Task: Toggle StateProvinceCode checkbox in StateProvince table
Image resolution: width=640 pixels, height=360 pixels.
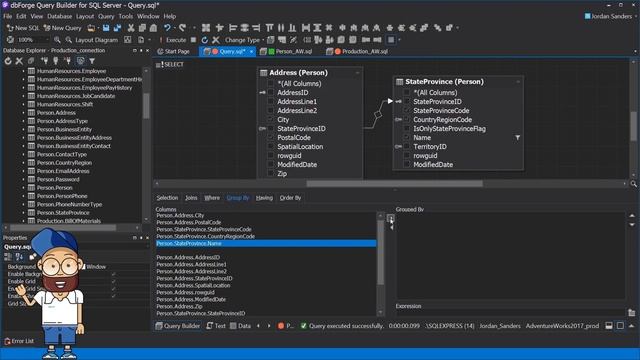Action: click(x=407, y=111)
